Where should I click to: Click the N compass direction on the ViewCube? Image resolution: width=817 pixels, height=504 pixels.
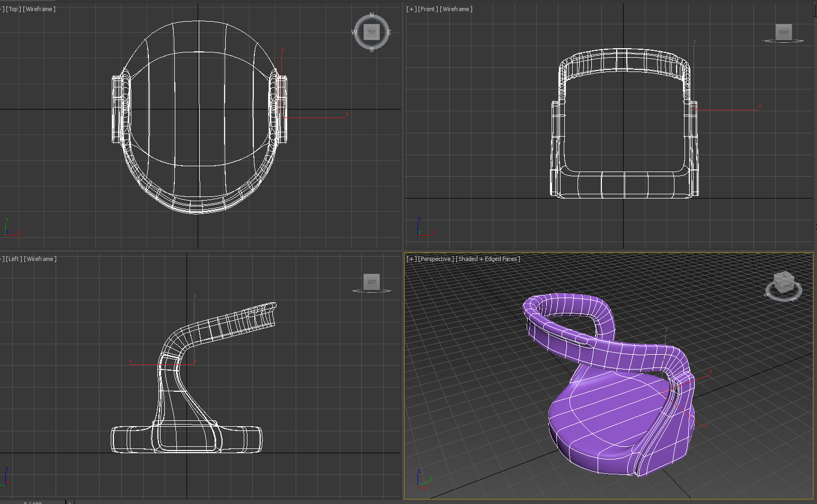point(371,15)
